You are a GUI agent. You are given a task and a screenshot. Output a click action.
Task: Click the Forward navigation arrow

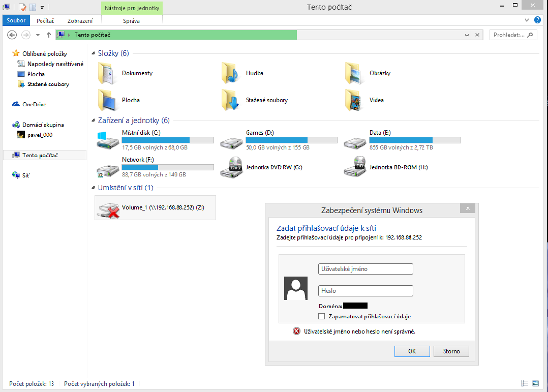pyautogui.click(x=26, y=35)
